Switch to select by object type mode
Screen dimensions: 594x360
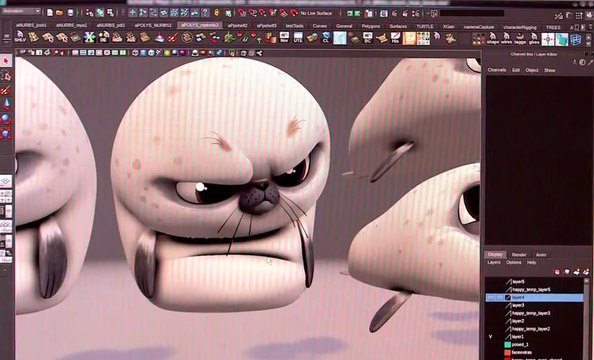[x=100, y=13]
